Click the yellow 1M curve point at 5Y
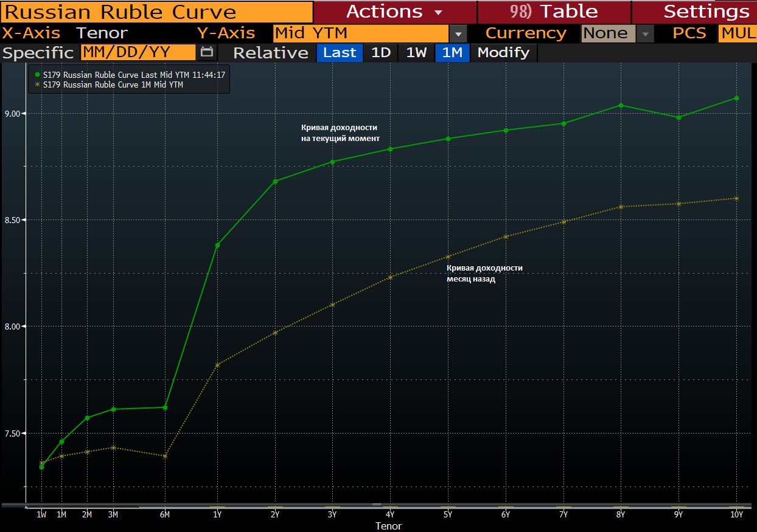Viewport: 757px width, 532px height. (448, 257)
